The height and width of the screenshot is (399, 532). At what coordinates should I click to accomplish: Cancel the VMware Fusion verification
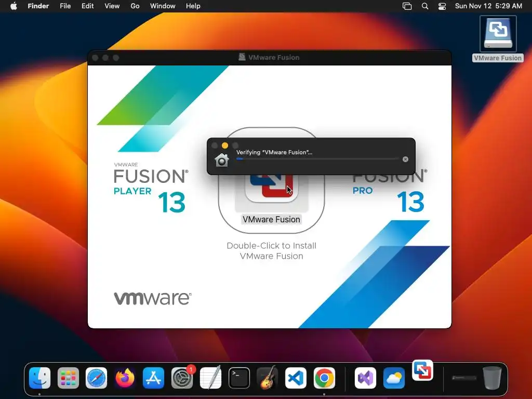pos(405,159)
